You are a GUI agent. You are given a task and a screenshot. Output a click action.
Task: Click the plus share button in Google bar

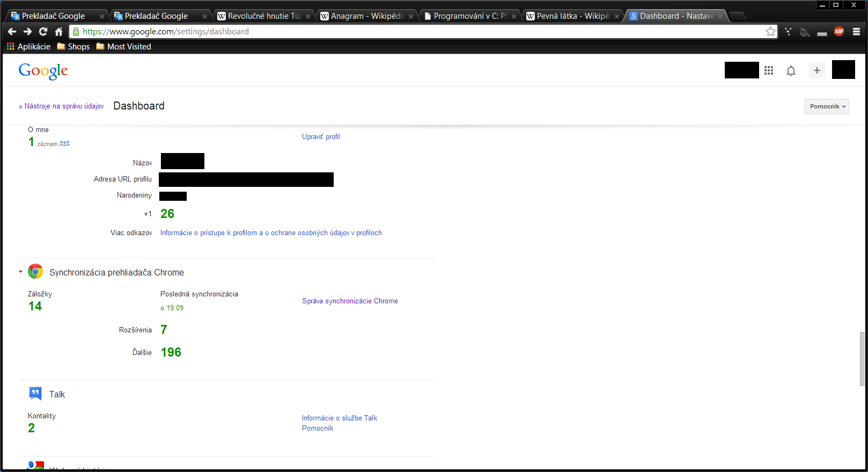[817, 70]
